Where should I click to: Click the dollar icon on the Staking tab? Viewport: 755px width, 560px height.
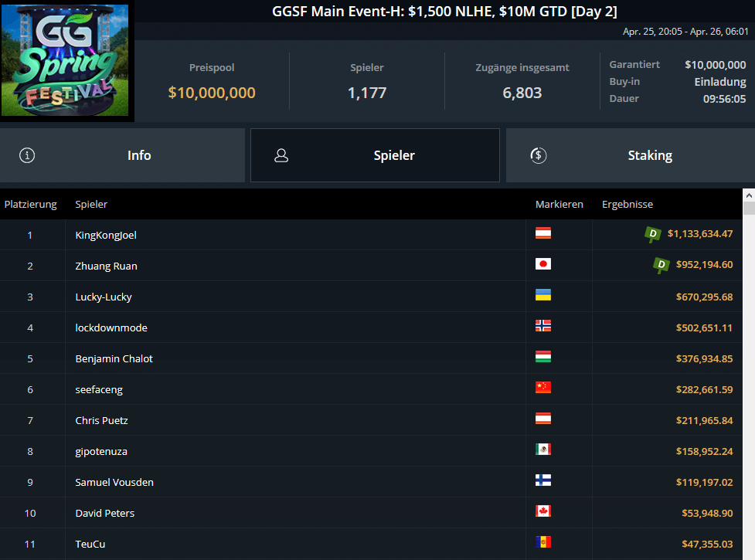pyautogui.click(x=539, y=155)
